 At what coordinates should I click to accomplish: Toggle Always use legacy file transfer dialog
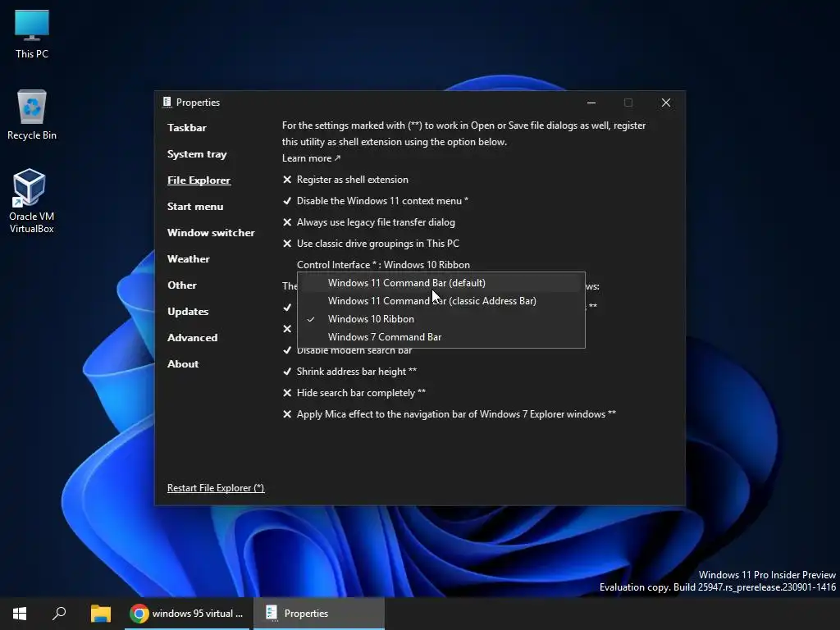pos(369,222)
